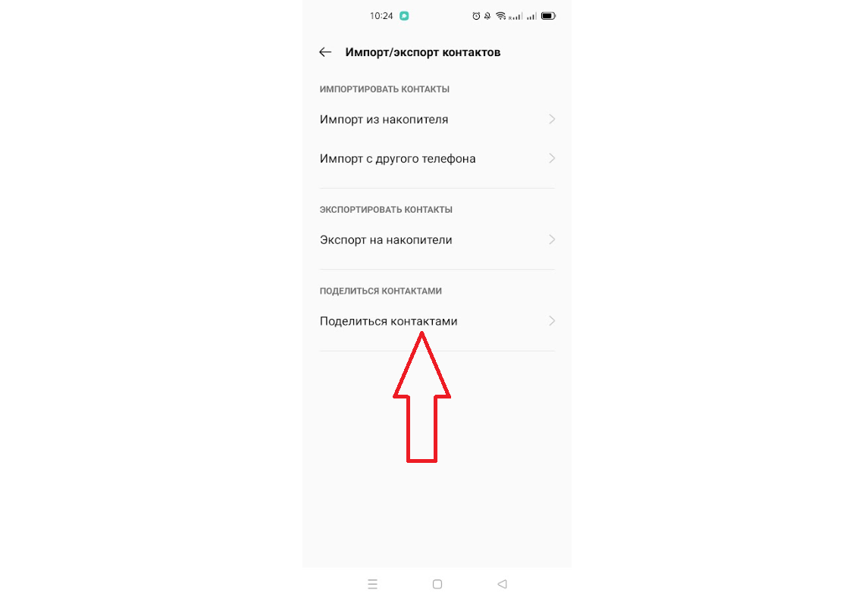This screenshot has height=600, width=868.
Task: Tap the green notification icon in status bar
Action: pos(405,16)
